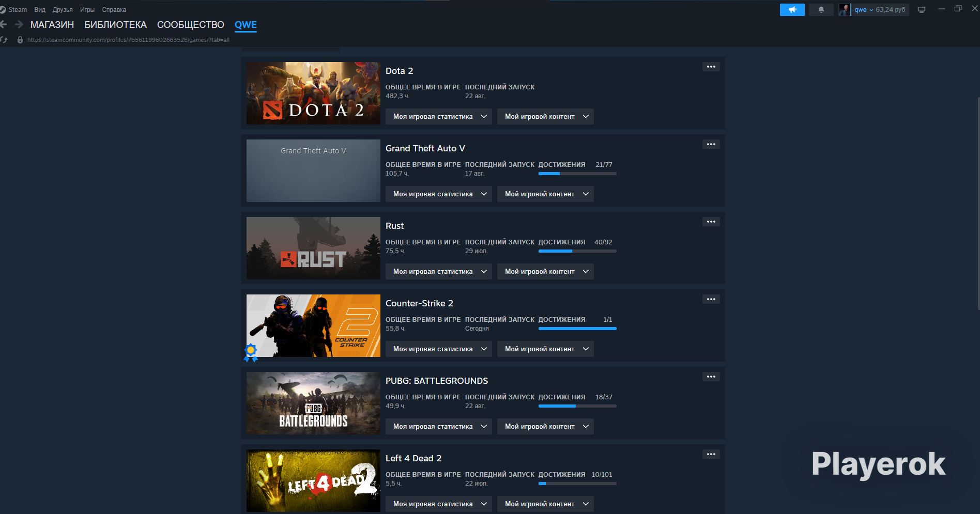The image size is (980, 514).
Task: Expand 'Моя игровая статистика' for Left 4 Dead 2
Action: [x=439, y=504]
